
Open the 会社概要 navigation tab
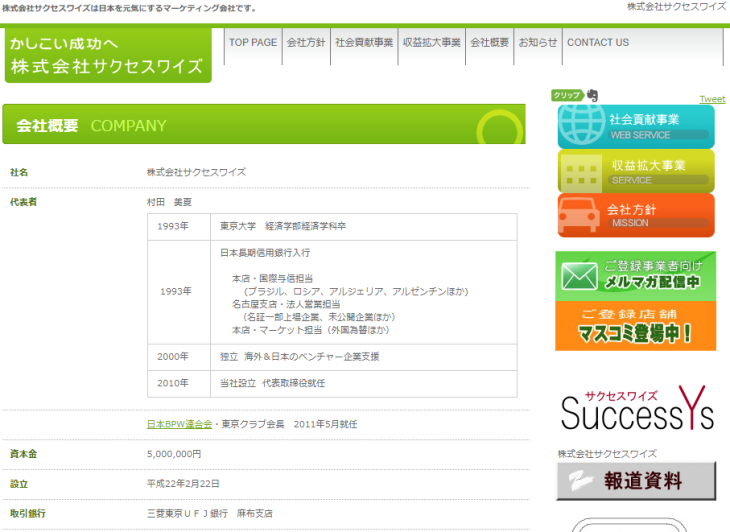point(489,43)
